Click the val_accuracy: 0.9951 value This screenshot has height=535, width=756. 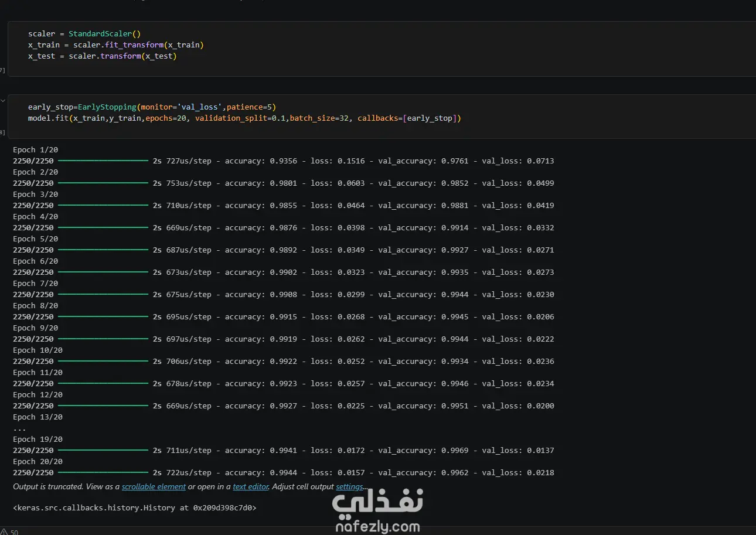[x=423, y=406]
